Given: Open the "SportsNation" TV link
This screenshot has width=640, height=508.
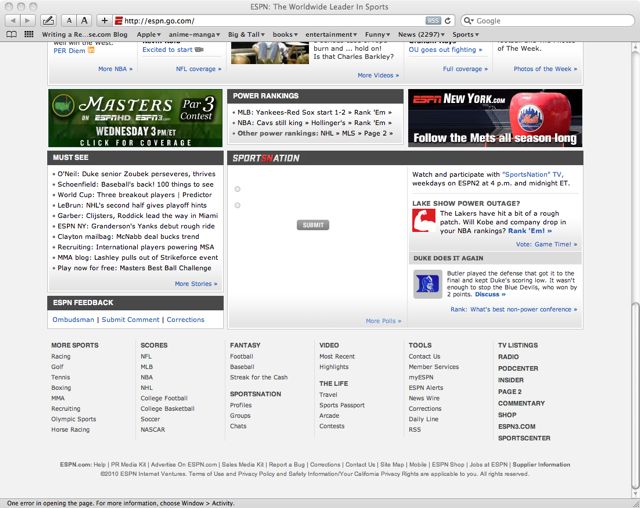Looking at the screenshot, I should pos(533,174).
